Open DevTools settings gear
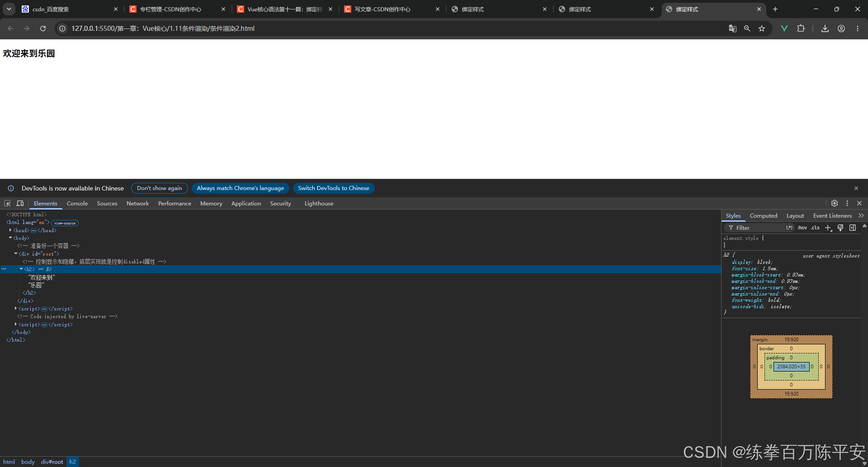Screen dimensions: 868x467 pos(835,204)
